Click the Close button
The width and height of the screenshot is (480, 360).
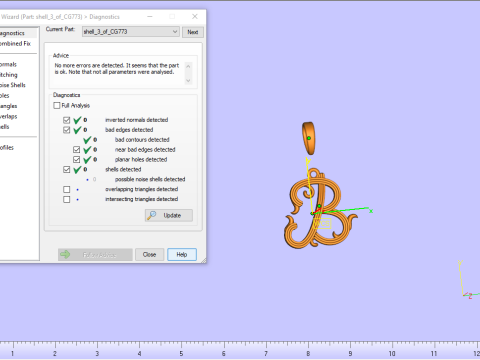coord(149,255)
